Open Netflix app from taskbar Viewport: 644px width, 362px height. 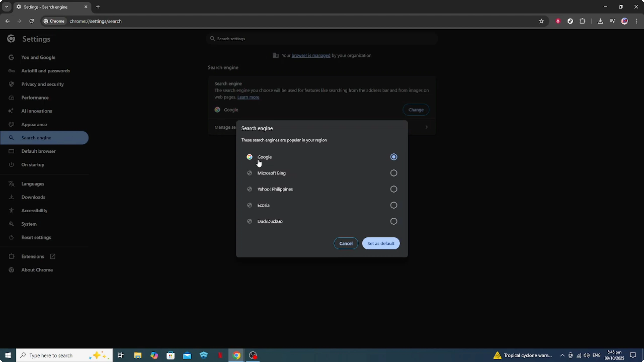click(220, 355)
